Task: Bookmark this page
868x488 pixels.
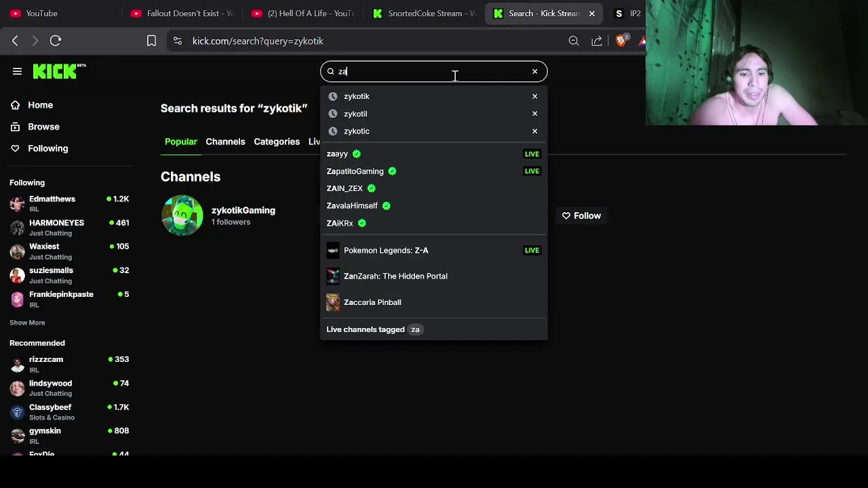Action: pyautogui.click(x=151, y=41)
